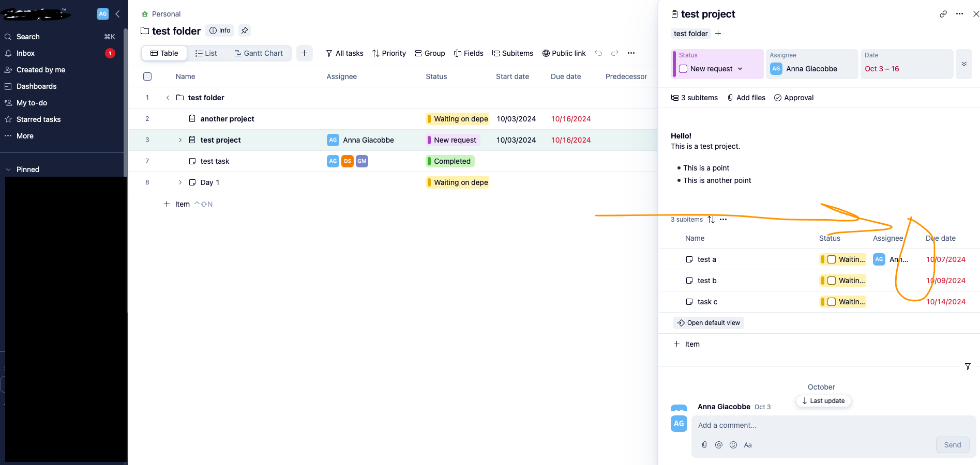Click the Waiting status of another project
This screenshot has height=465, width=980.
[458, 119]
